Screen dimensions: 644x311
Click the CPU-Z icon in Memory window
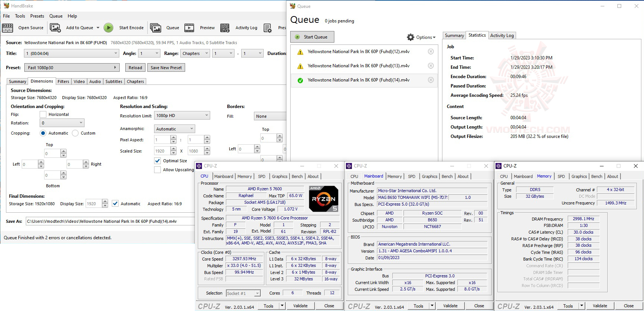click(x=499, y=166)
